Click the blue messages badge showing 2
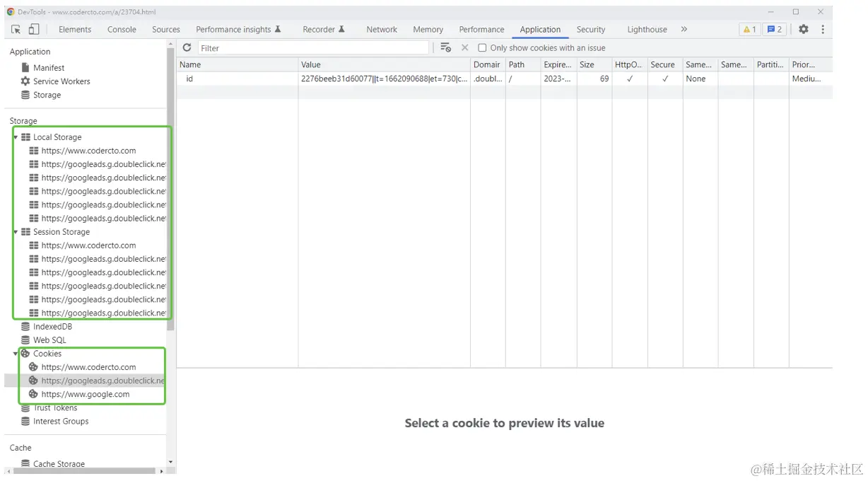 coord(775,29)
